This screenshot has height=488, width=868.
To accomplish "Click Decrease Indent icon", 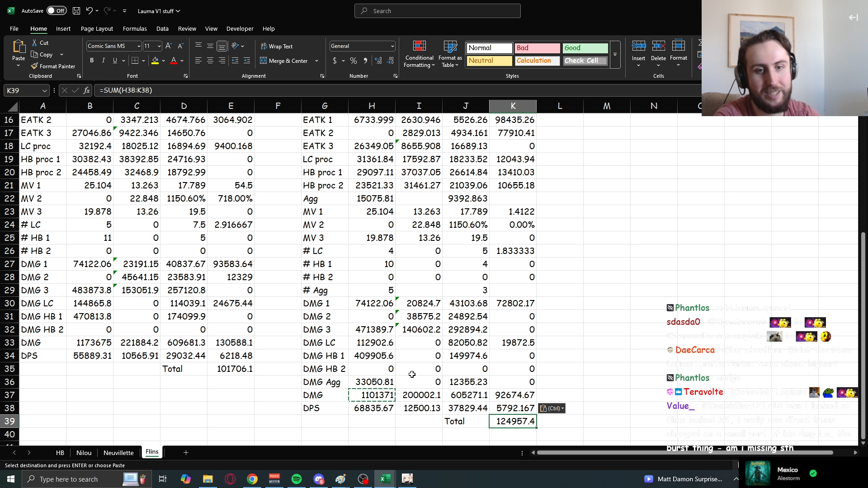I will pyautogui.click(x=235, y=61).
